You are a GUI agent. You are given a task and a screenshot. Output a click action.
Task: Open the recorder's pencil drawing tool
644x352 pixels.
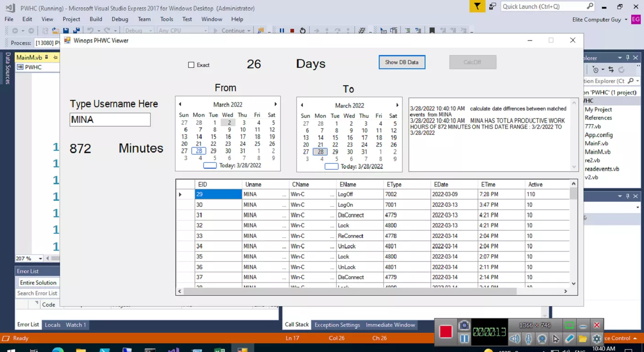point(569,339)
